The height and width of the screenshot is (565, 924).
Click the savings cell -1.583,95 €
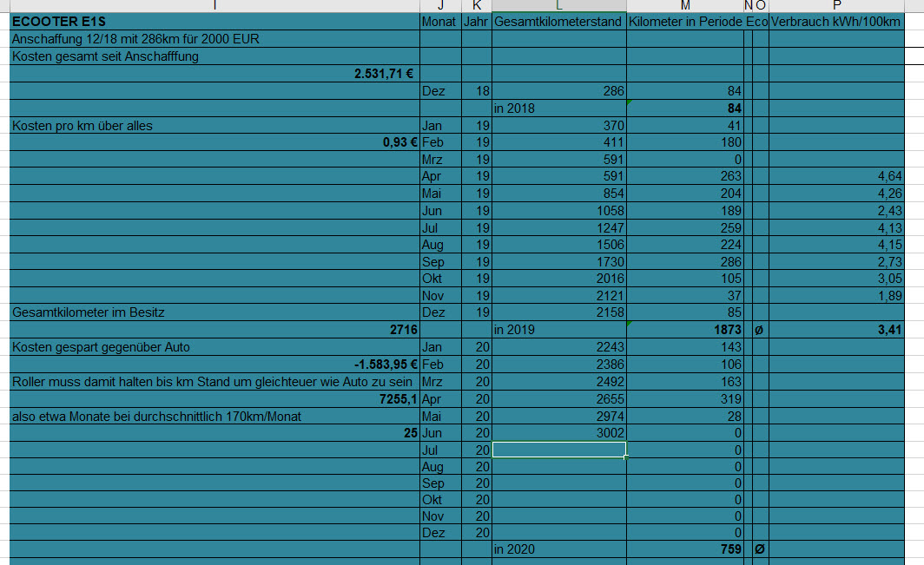click(214, 365)
